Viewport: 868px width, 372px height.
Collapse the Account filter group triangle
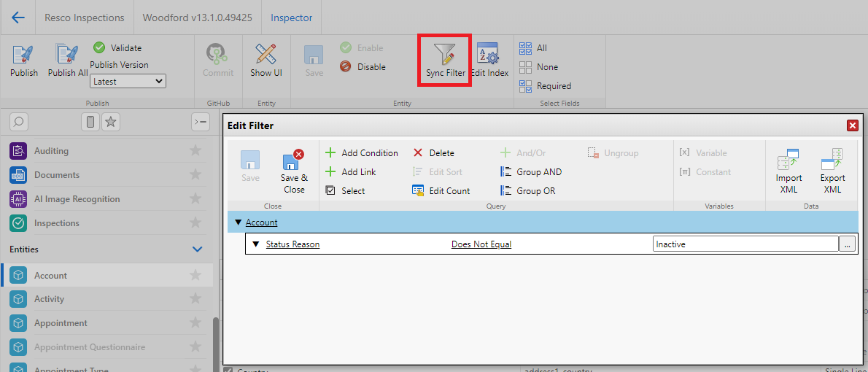click(238, 222)
